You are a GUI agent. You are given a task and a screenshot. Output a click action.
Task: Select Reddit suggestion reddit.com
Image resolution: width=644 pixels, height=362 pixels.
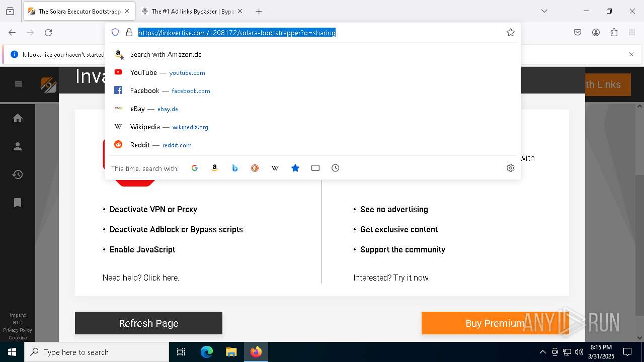(313, 145)
